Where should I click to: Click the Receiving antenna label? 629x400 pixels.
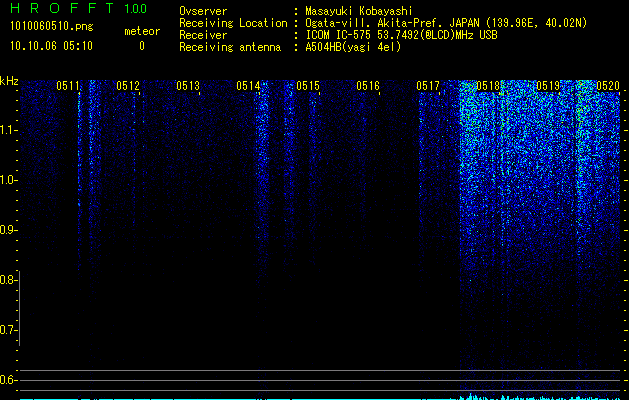230,47
